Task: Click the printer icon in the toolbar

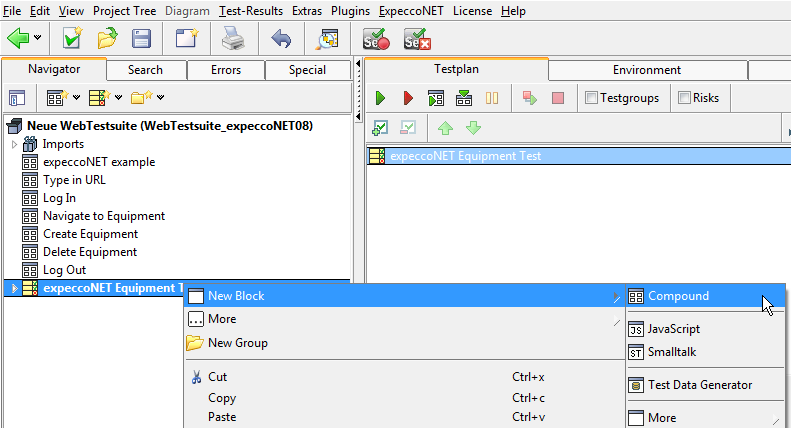Action: [x=232, y=39]
